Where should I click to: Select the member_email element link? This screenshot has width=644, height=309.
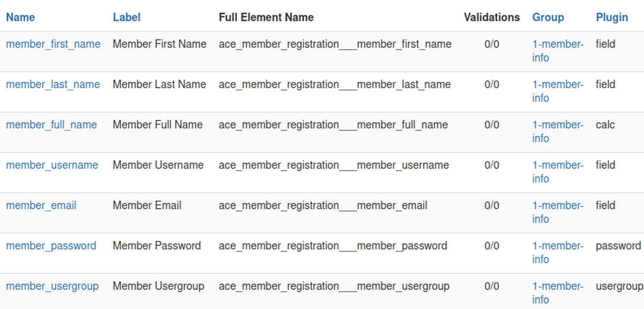click(41, 206)
